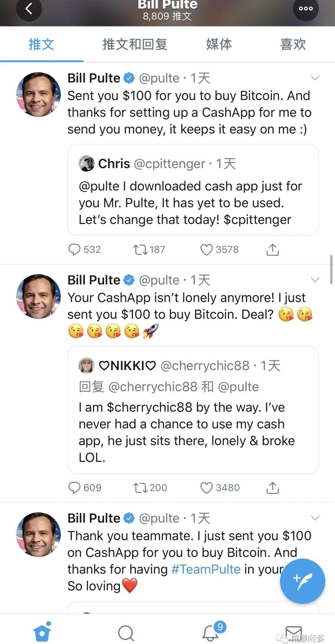335x644 pixels.
Task: Expand chevron on the teammate tweet
Action: [x=315, y=518]
